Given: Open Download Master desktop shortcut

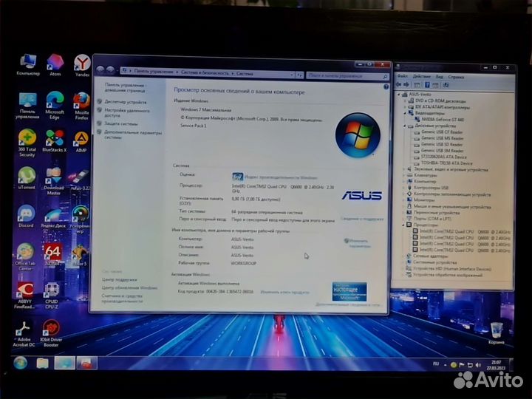Looking at the screenshot, I should click(54, 181).
